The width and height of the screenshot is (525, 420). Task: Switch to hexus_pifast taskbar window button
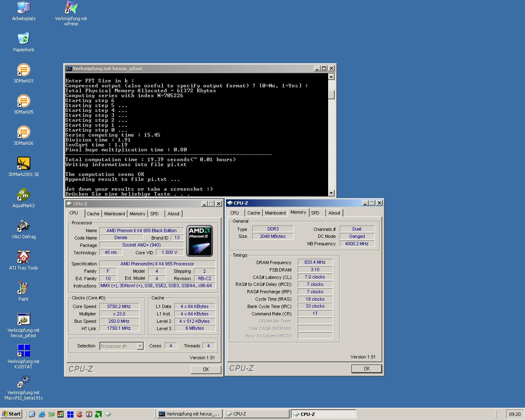coord(189,414)
